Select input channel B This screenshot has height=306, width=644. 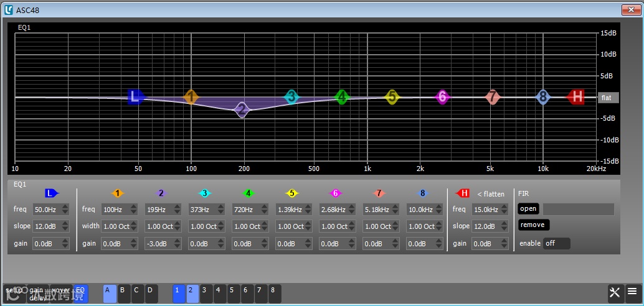tap(123, 294)
